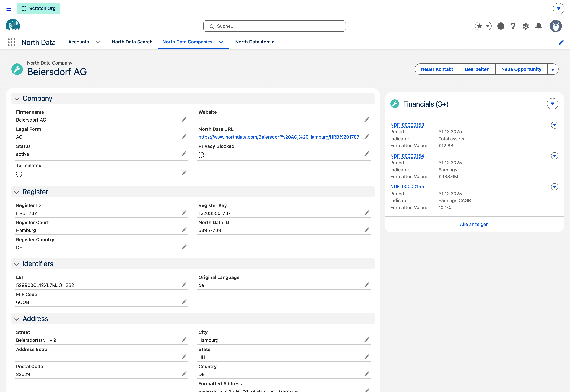Open the NDF-00000153 record link
Screen dimensions: 570x392
pos(407,125)
